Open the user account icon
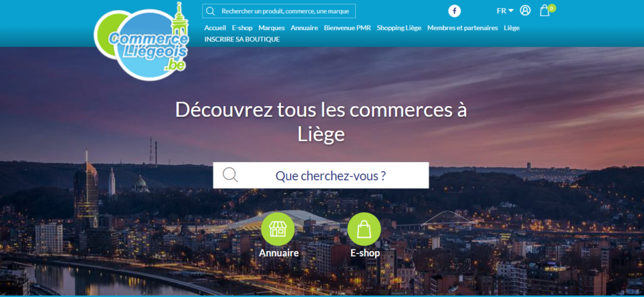644x297 pixels. pyautogui.click(x=525, y=11)
